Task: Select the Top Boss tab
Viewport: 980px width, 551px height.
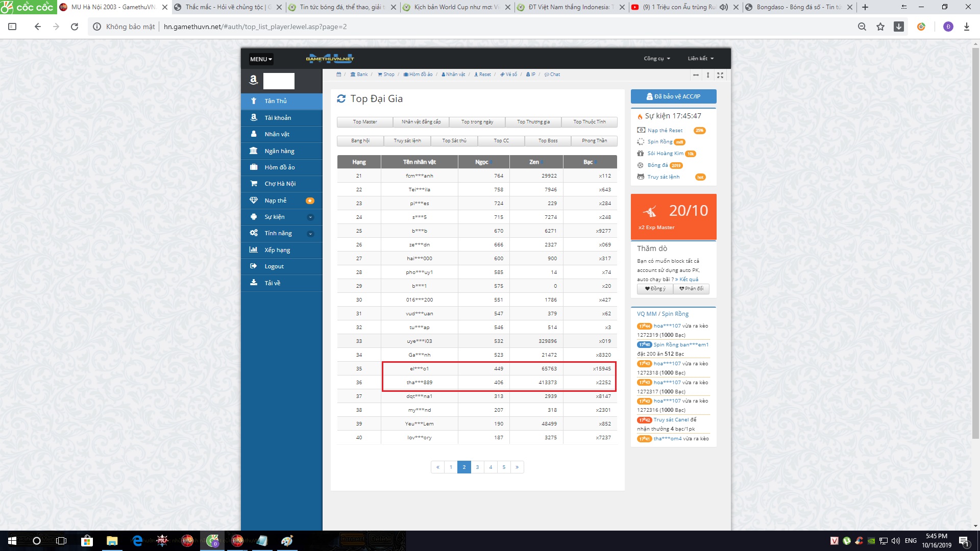Action: coord(548,141)
